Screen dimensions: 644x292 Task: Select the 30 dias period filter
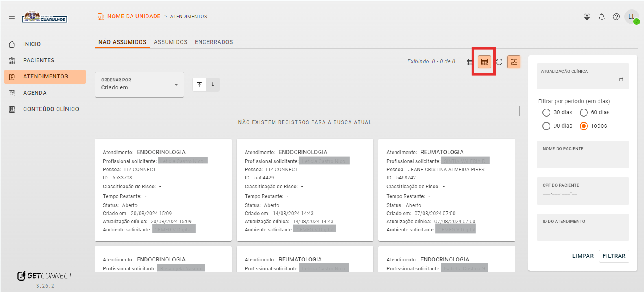coord(546,113)
